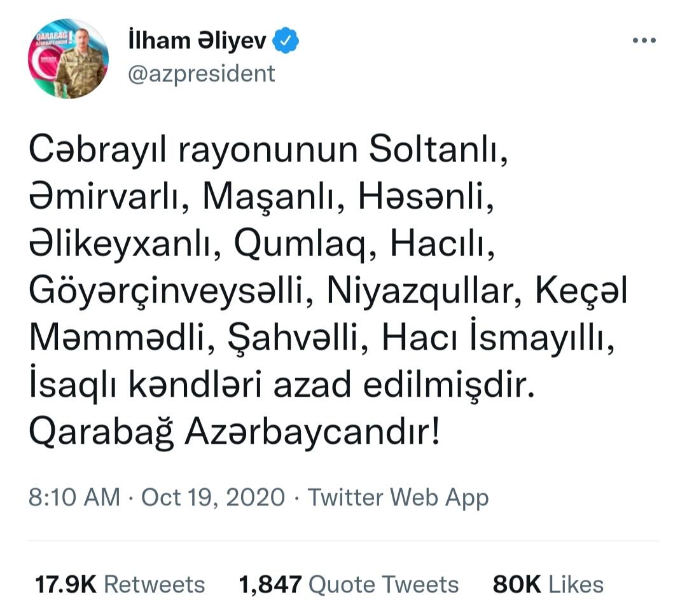
Task: Click the Hacı İsmayıllı village name
Action: tap(494, 338)
